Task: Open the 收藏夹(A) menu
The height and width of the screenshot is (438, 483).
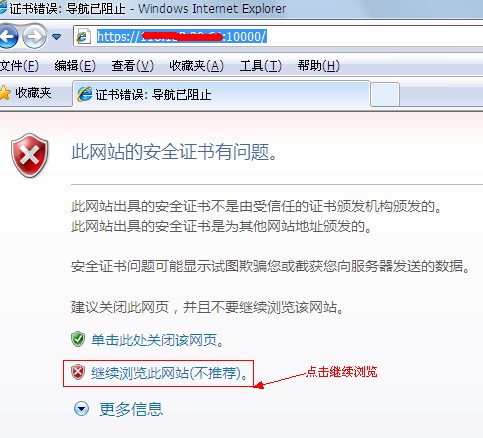Action: pos(196,66)
